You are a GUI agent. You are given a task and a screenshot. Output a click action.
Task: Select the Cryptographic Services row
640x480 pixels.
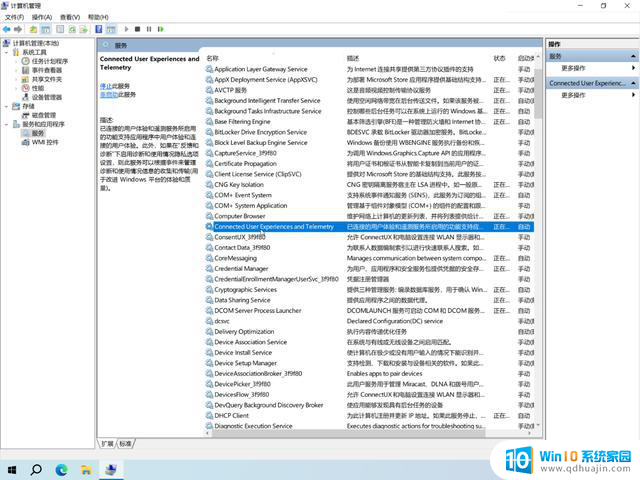coord(370,290)
